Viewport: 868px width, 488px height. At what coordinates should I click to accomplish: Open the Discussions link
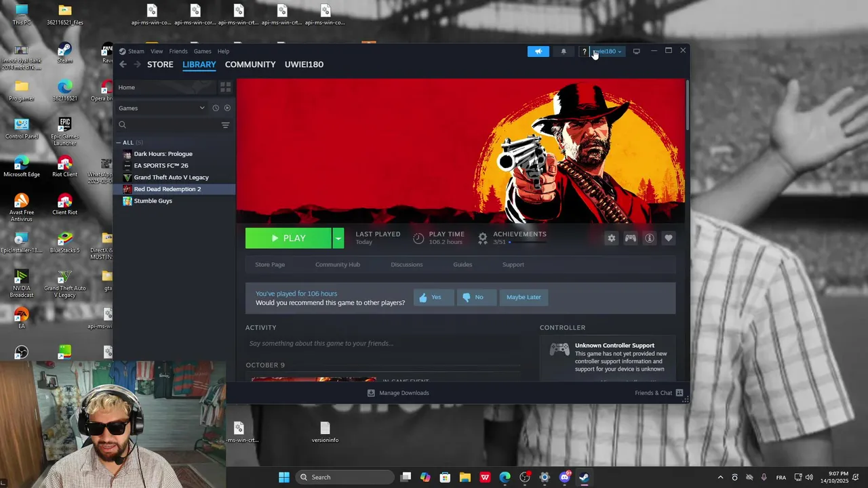407,264
